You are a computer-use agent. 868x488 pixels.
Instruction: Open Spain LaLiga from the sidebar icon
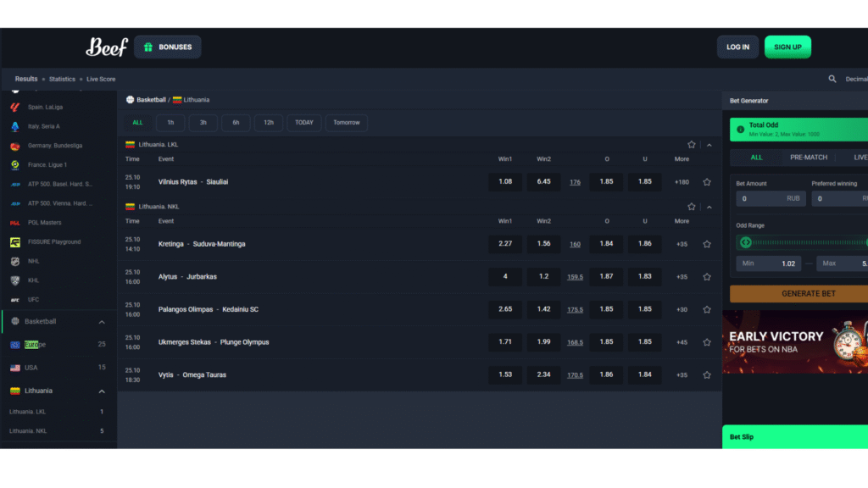(x=15, y=108)
